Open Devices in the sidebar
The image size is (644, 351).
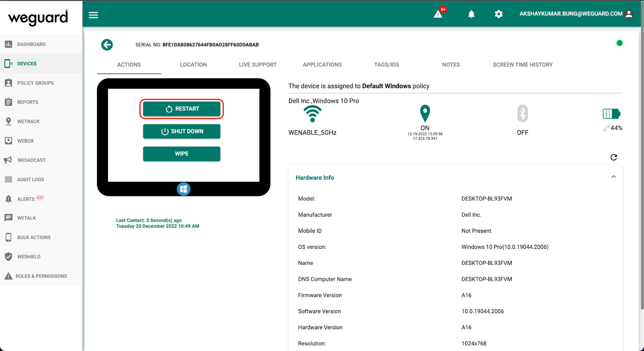tap(41, 64)
